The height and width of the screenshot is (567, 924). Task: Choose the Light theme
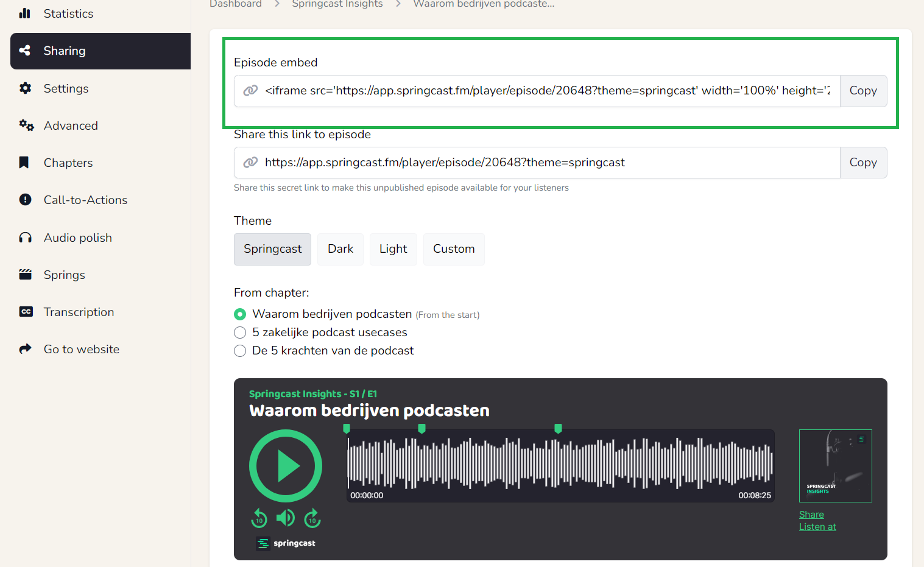tap(393, 249)
